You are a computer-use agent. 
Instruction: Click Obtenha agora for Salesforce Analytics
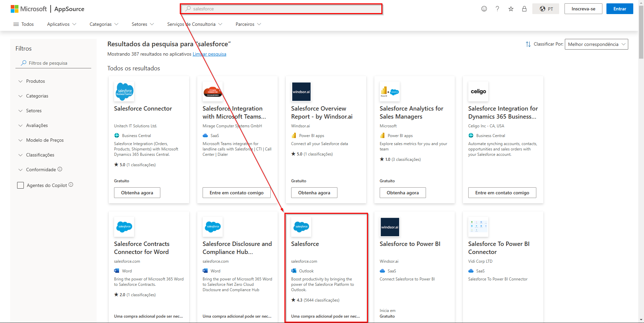(403, 193)
